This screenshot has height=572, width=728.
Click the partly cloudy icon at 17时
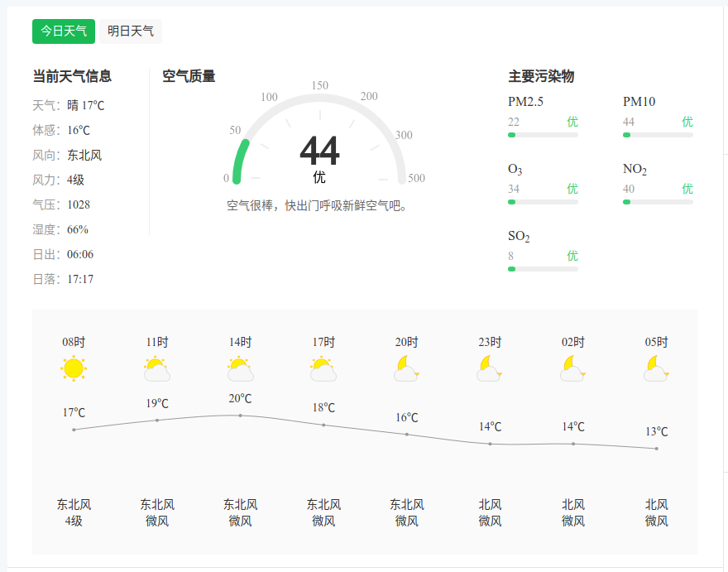323,368
